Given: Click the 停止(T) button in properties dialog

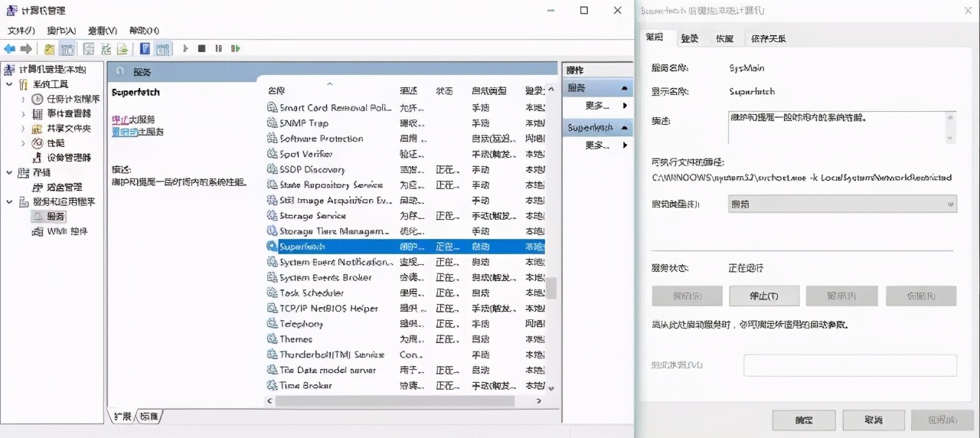Looking at the screenshot, I should click(x=764, y=296).
